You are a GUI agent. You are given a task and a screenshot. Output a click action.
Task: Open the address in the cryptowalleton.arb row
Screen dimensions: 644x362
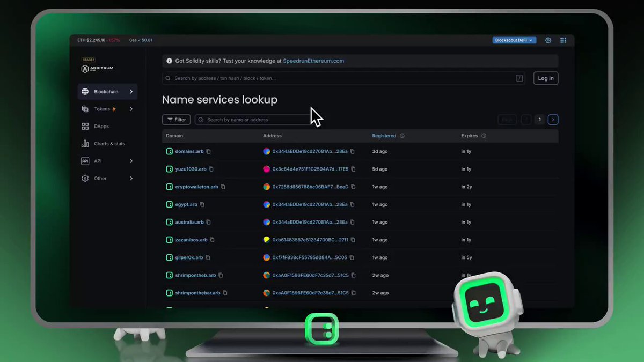click(310, 187)
